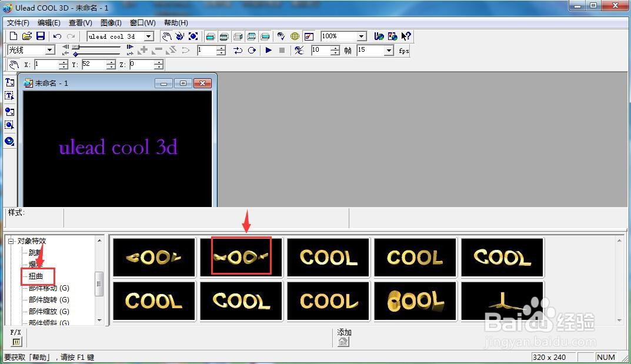Click the current frame number stepper
This screenshot has height=364, width=631.
click(x=221, y=50)
